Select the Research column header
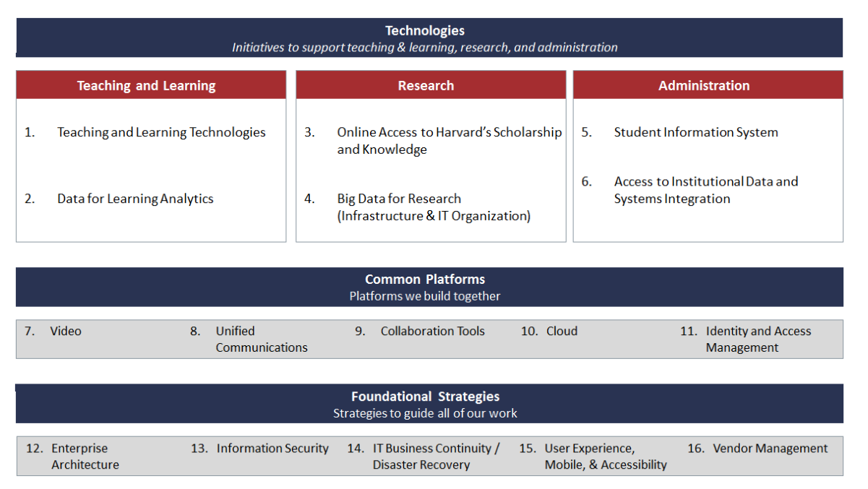868x489 pixels. click(431, 85)
